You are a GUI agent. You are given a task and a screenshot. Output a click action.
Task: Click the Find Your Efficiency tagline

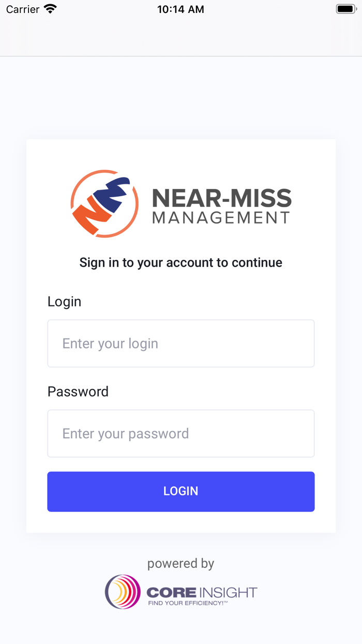(188, 603)
